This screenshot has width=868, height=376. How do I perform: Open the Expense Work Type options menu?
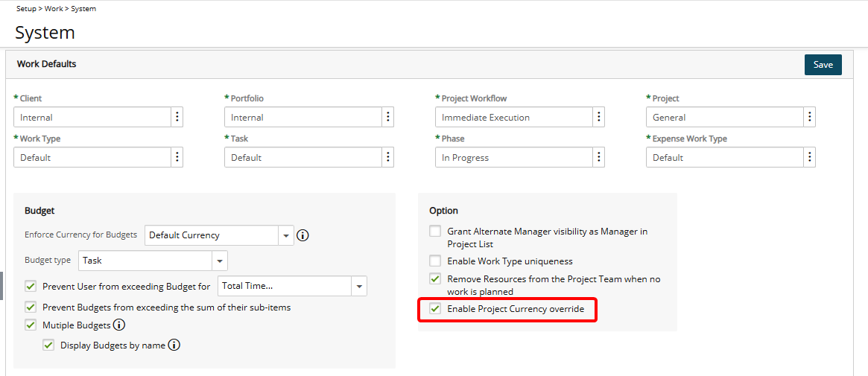point(809,158)
